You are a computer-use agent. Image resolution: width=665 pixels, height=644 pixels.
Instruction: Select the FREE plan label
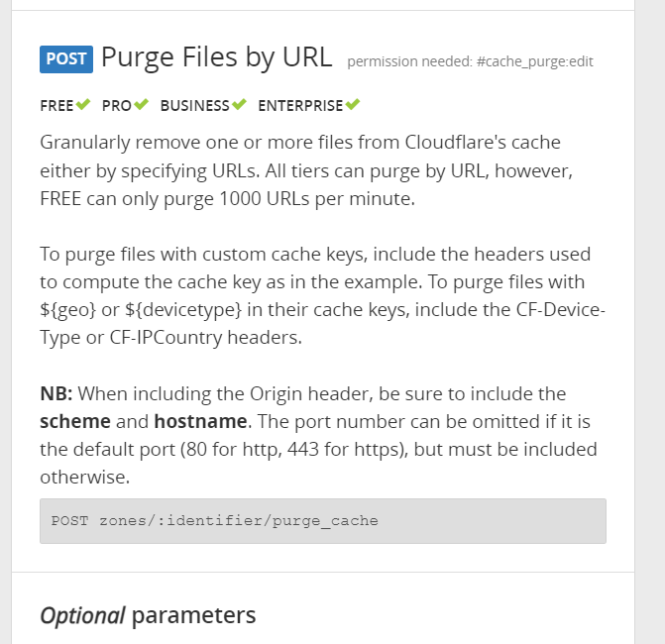click(56, 106)
